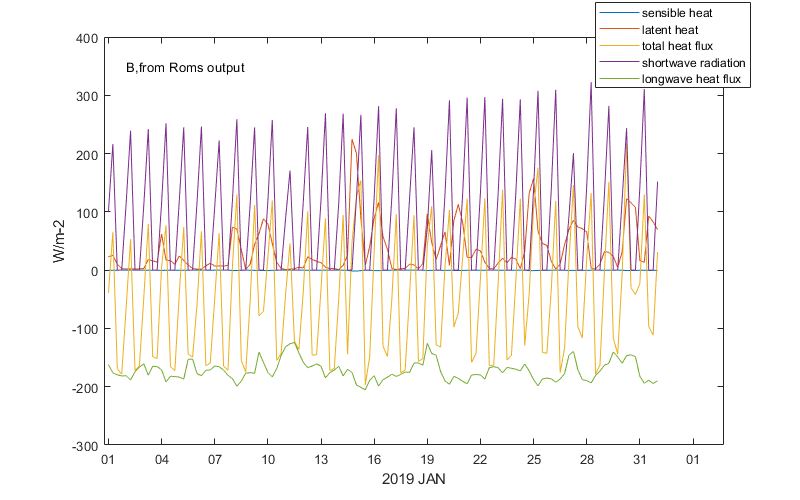Click the blue sensible heat legend line
Viewport: 800px width, 500px height.
[618, 13]
